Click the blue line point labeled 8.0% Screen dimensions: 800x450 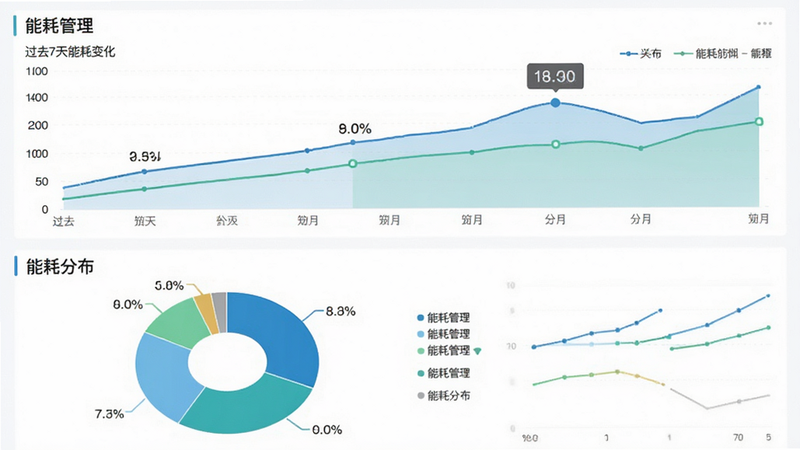(353, 142)
